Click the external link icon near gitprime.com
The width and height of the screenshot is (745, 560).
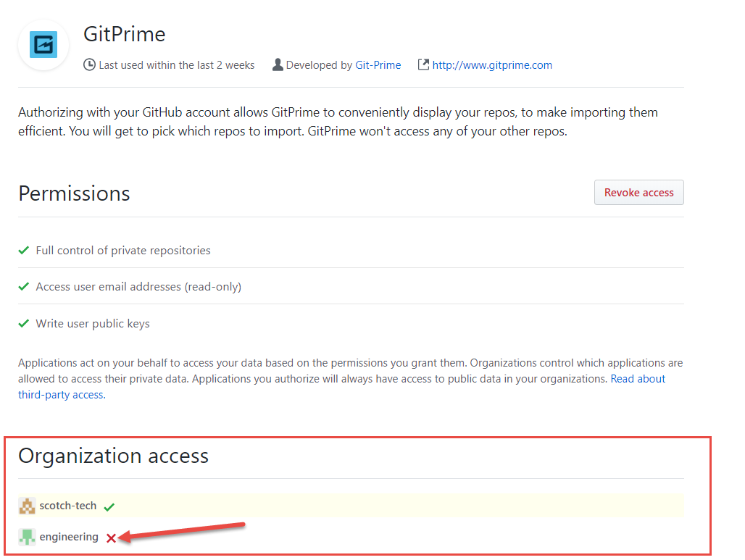click(x=423, y=64)
